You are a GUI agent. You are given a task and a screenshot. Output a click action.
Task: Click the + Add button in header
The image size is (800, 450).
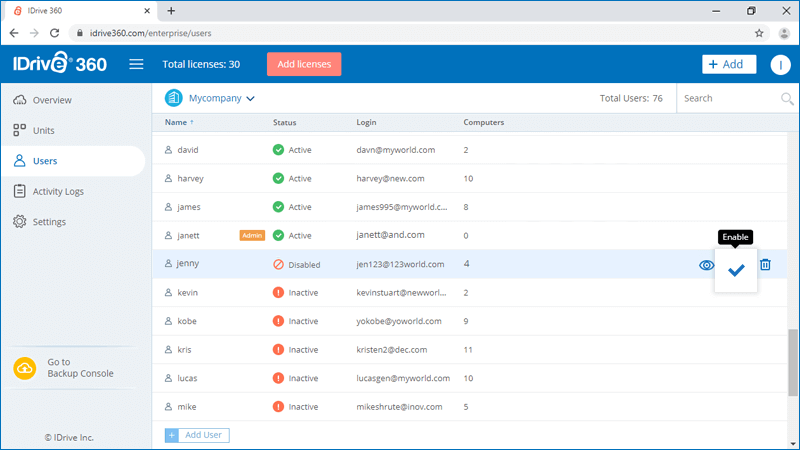point(729,64)
